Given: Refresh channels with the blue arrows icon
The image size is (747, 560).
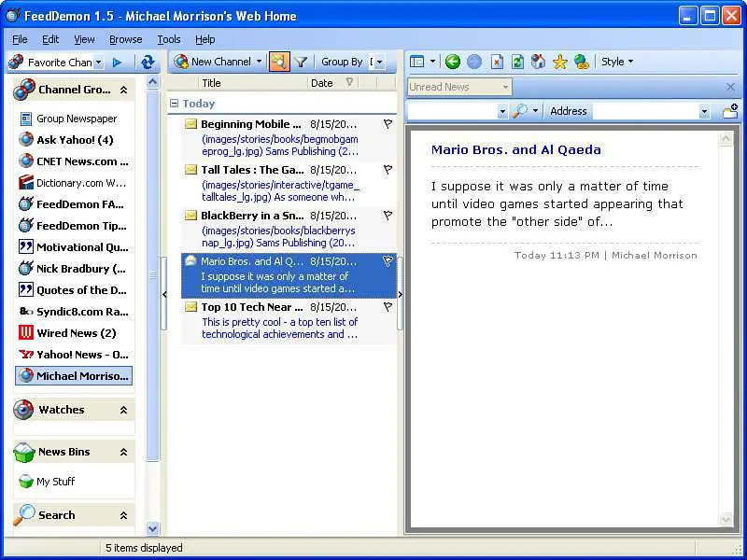Looking at the screenshot, I should pyautogui.click(x=148, y=62).
